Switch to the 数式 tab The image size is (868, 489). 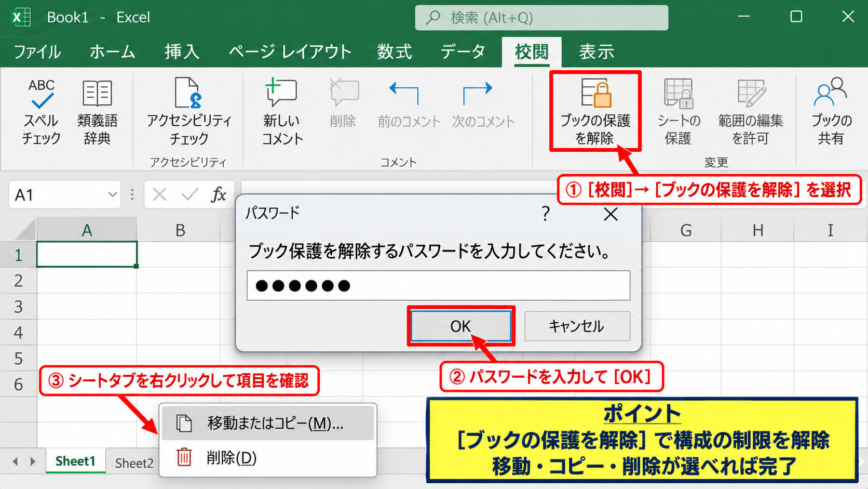coord(395,51)
